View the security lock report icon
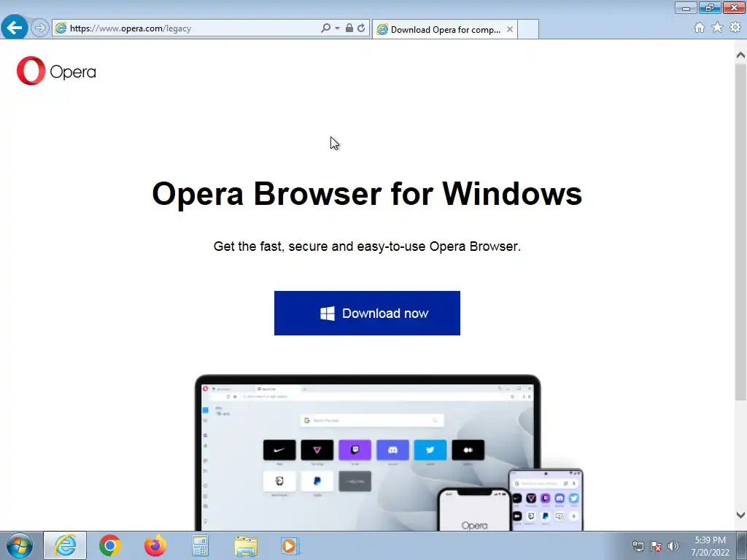The image size is (747, 560). (x=349, y=28)
